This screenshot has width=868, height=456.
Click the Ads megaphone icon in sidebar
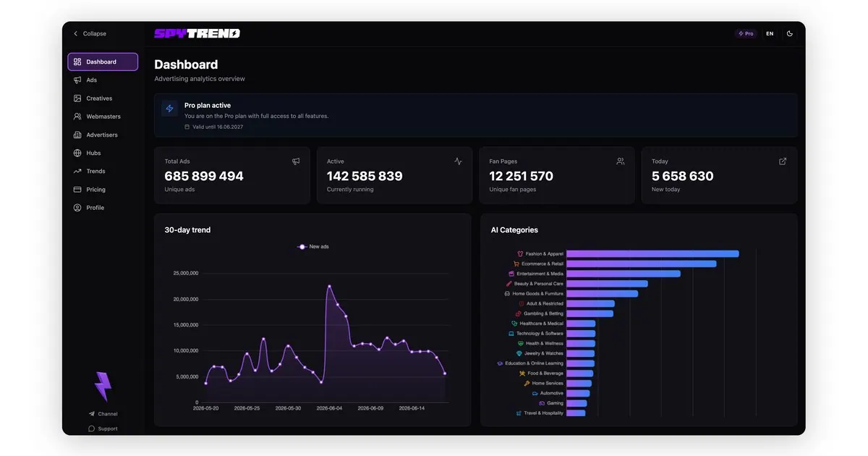pyautogui.click(x=77, y=80)
